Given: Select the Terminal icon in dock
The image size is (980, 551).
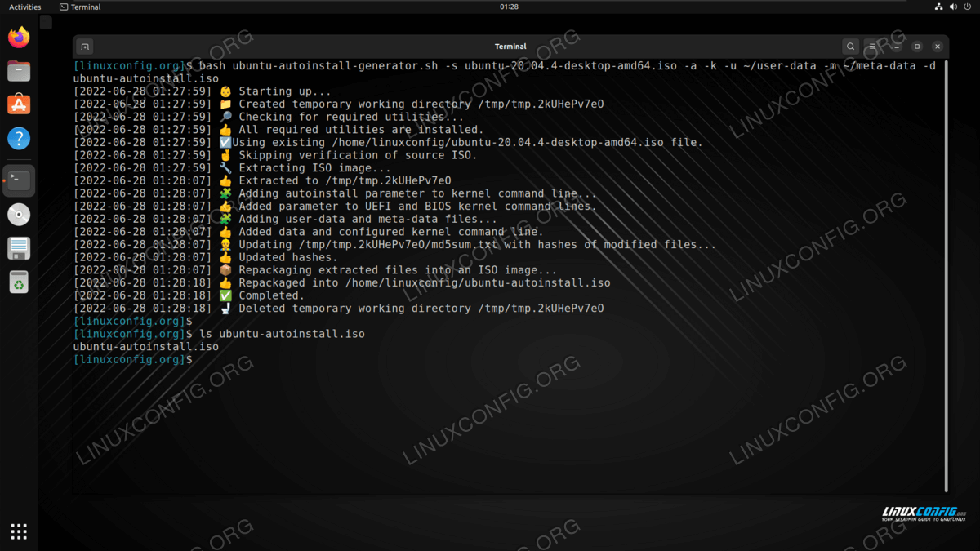Looking at the screenshot, I should [19, 180].
